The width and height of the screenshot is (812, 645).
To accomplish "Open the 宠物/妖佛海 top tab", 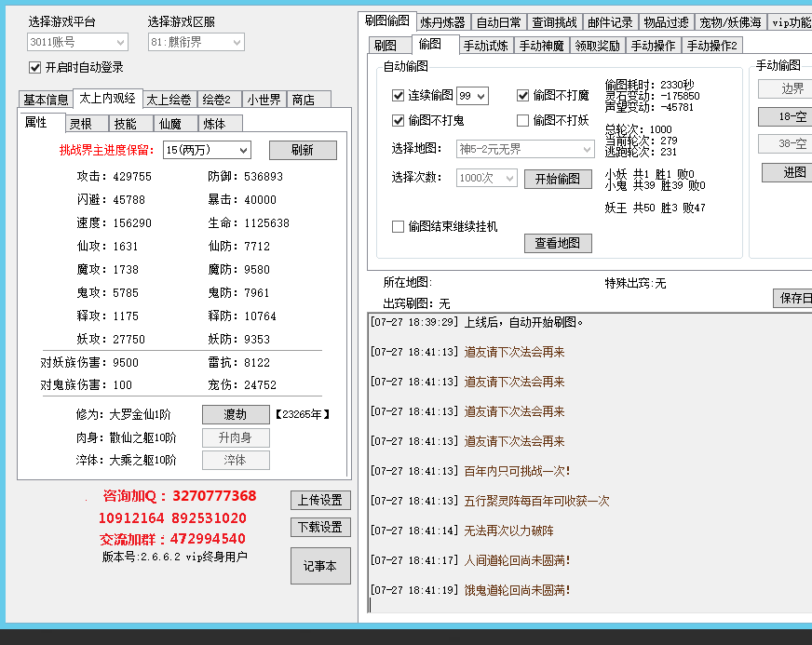I will click(x=731, y=22).
